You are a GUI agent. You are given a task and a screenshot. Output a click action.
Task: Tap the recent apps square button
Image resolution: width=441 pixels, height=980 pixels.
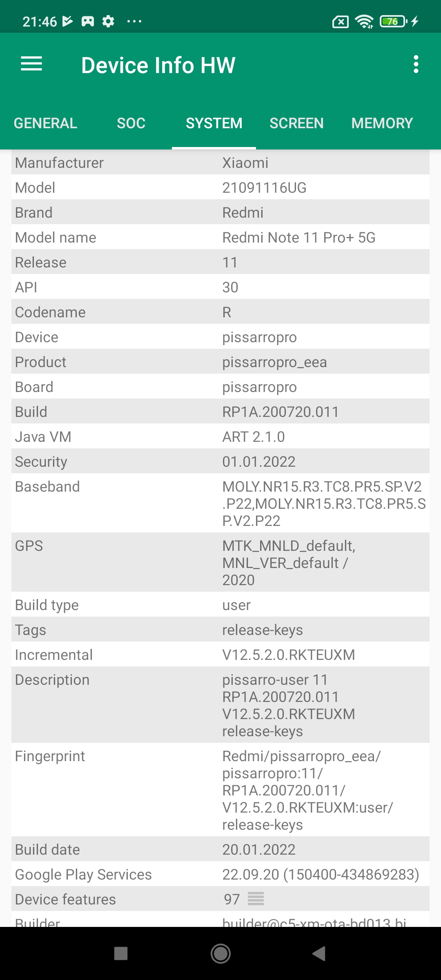click(121, 954)
